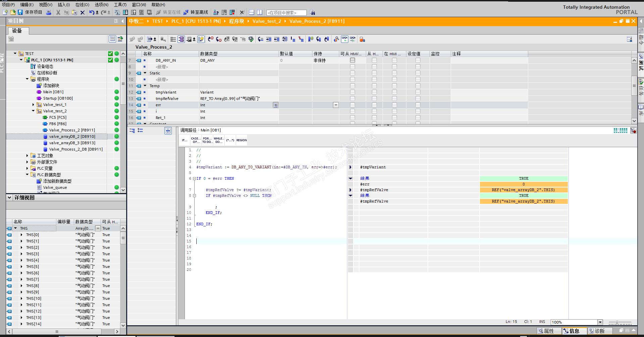Image resolution: width=644 pixels, height=337 pixels.
Task: Open the 在线(O) menu
Action: click(82, 5)
